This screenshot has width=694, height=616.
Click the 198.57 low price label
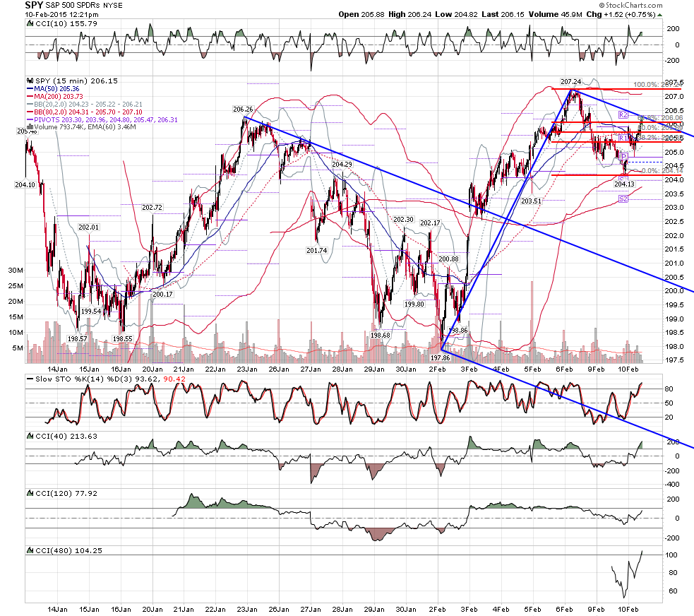coord(77,339)
